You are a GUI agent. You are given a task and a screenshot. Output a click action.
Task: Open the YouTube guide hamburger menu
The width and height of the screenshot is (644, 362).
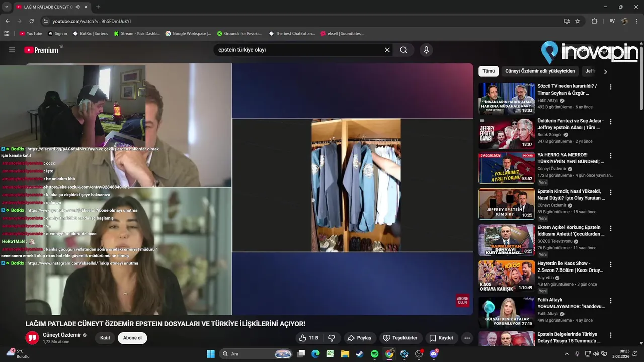12,50
